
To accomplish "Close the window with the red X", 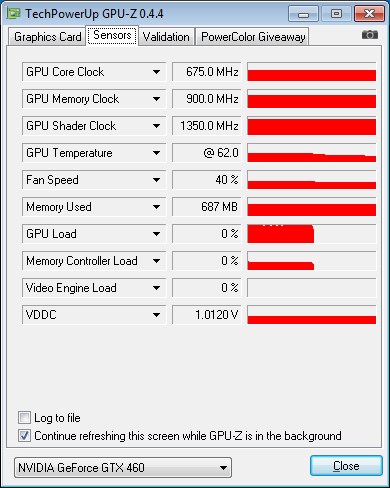I will [369, 14].
